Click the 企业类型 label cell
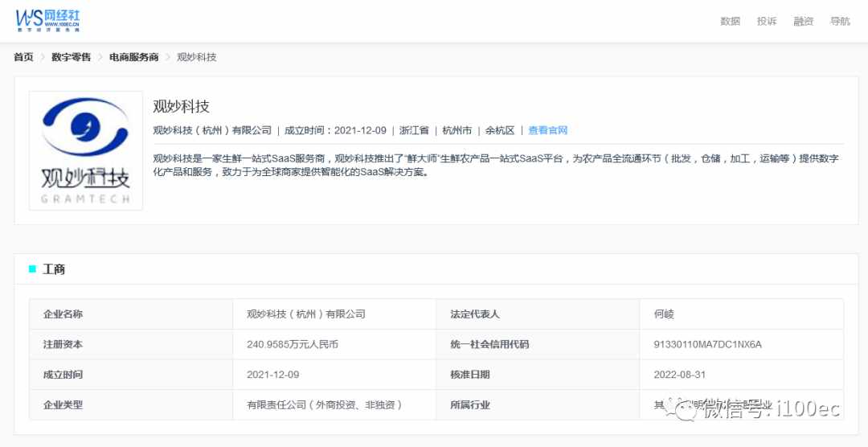868x447 pixels. click(131, 405)
